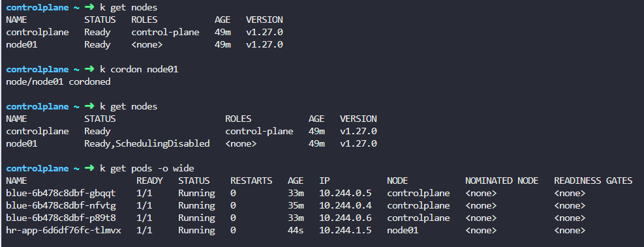Click the prompt 'controlplane ~' before 'k cordon node01'

pos(42,69)
